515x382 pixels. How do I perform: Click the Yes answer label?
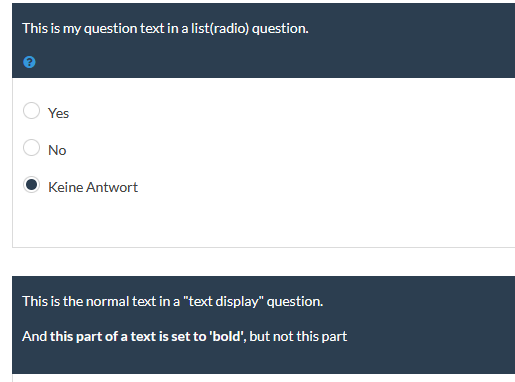click(58, 113)
